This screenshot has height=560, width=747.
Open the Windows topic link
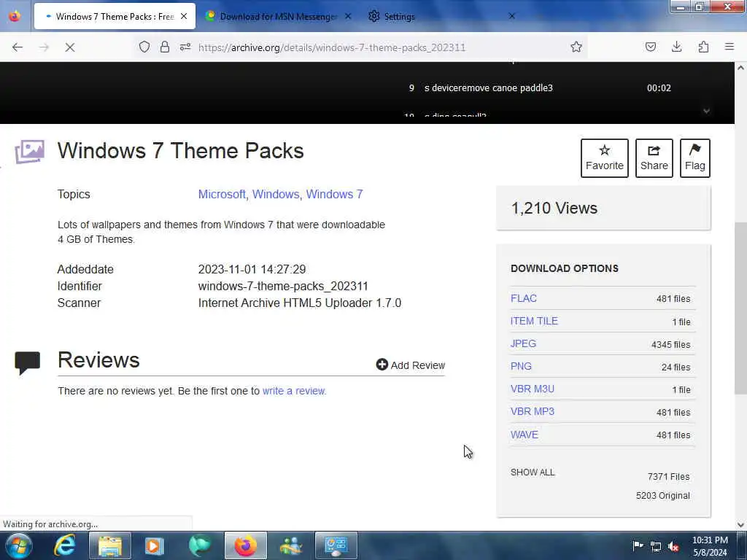coord(275,194)
